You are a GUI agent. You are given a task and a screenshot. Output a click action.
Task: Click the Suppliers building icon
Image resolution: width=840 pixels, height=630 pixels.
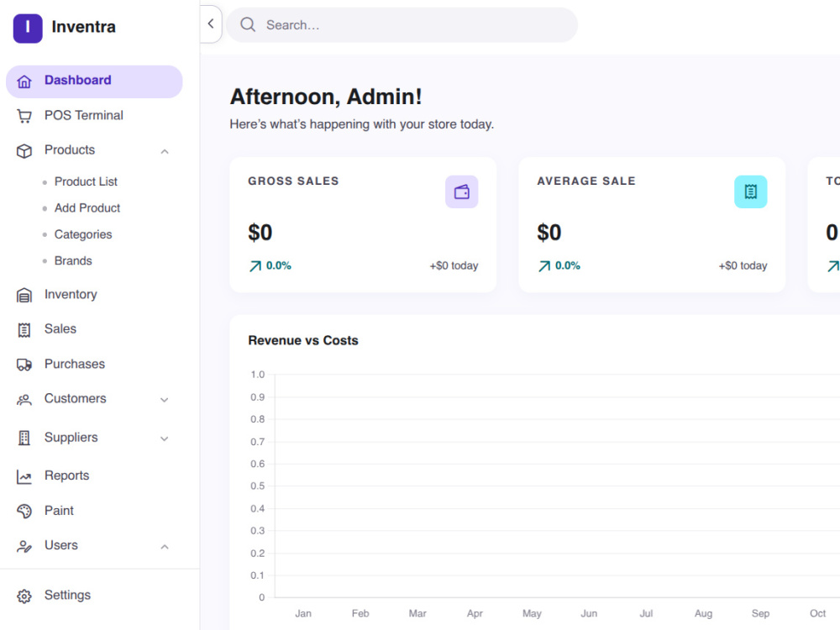click(24, 438)
